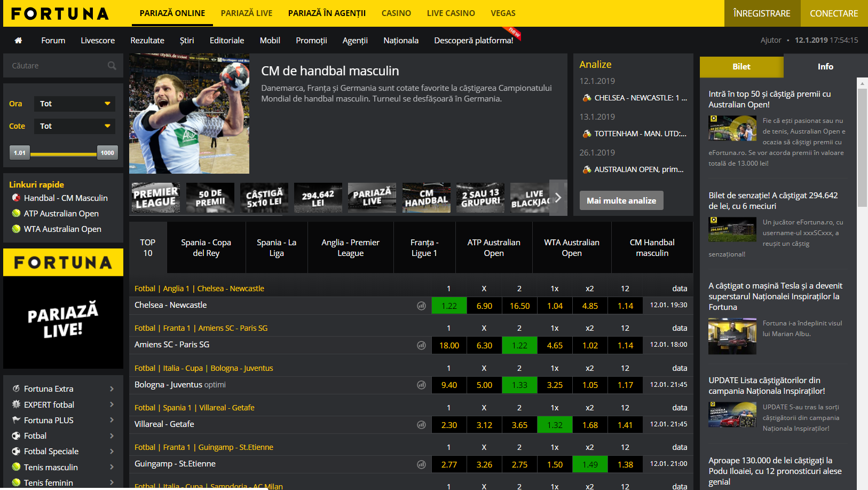Click Mai multe analize button
This screenshot has width=868, height=490.
621,200
